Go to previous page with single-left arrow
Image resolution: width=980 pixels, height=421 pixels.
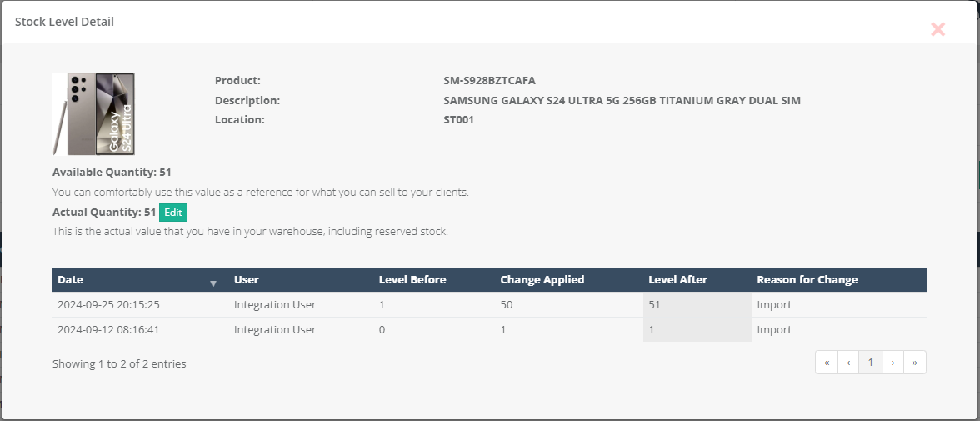(x=848, y=363)
